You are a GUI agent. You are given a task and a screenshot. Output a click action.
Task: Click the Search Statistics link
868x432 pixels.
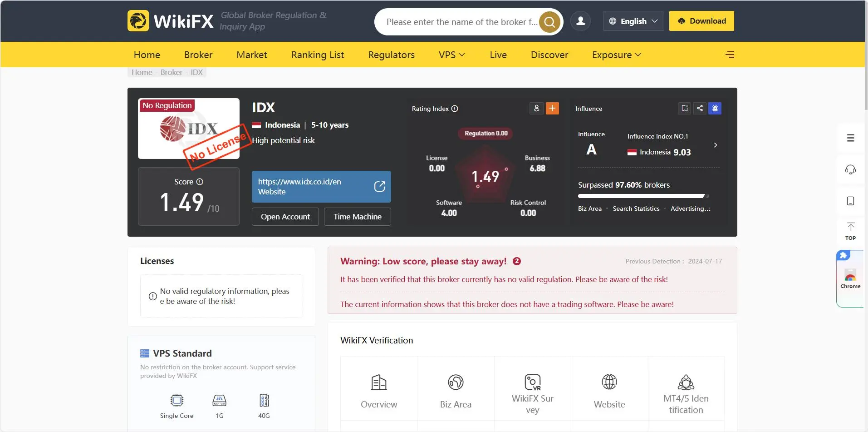[636, 209]
